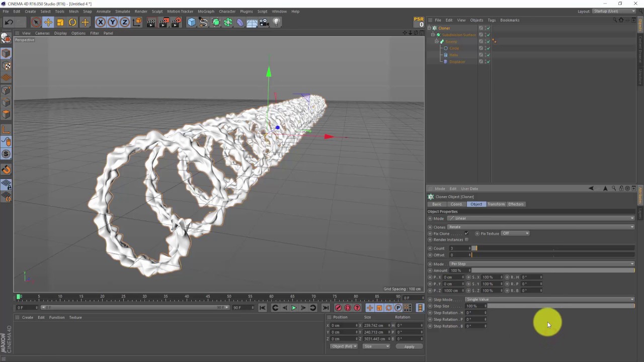The height and width of the screenshot is (362, 644).
Task: Open the Size mode dropdown in Coordinates
Action: click(x=376, y=346)
